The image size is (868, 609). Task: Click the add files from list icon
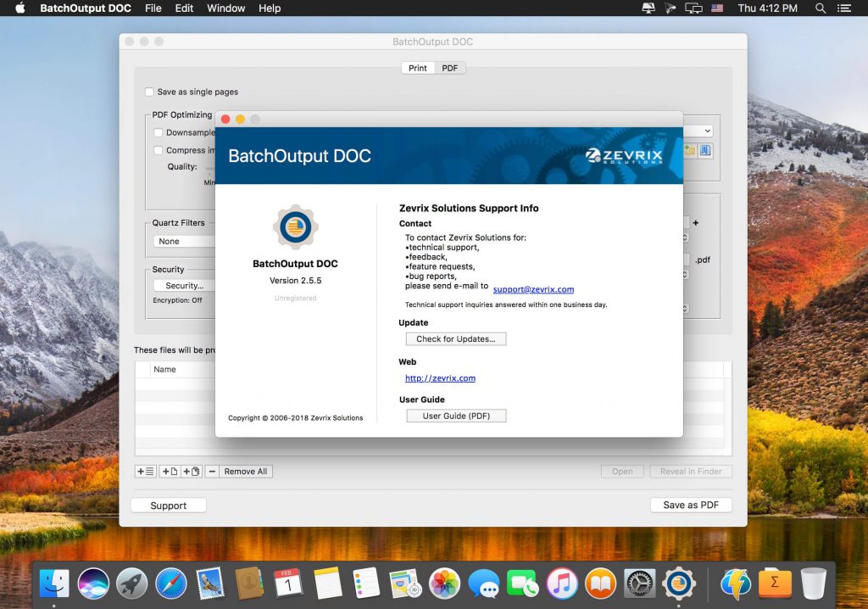(x=145, y=472)
